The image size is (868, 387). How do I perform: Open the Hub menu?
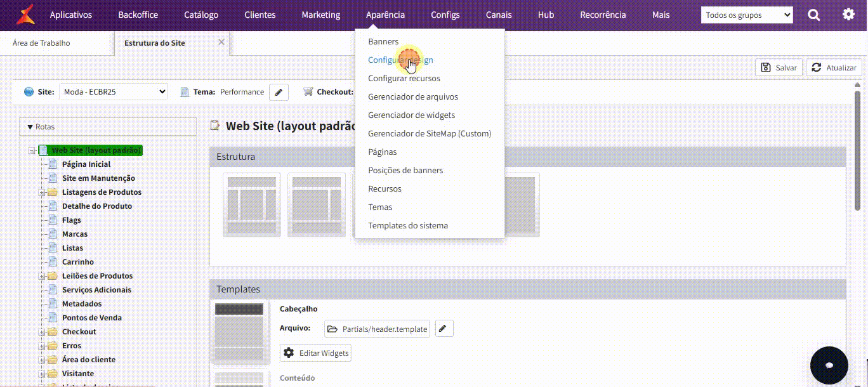click(546, 15)
